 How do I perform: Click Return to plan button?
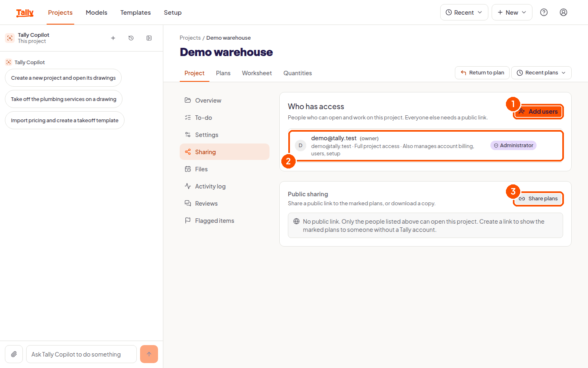coord(482,73)
